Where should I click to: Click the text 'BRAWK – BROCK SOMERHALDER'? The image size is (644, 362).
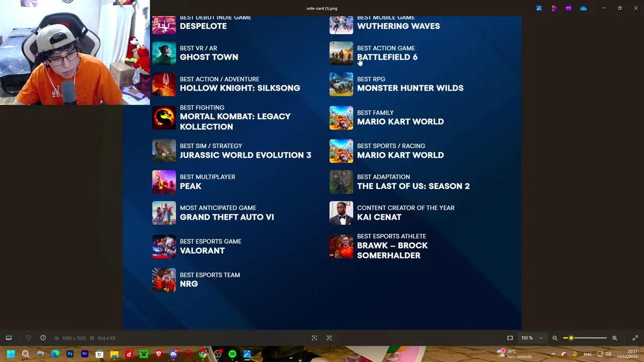tap(392, 250)
